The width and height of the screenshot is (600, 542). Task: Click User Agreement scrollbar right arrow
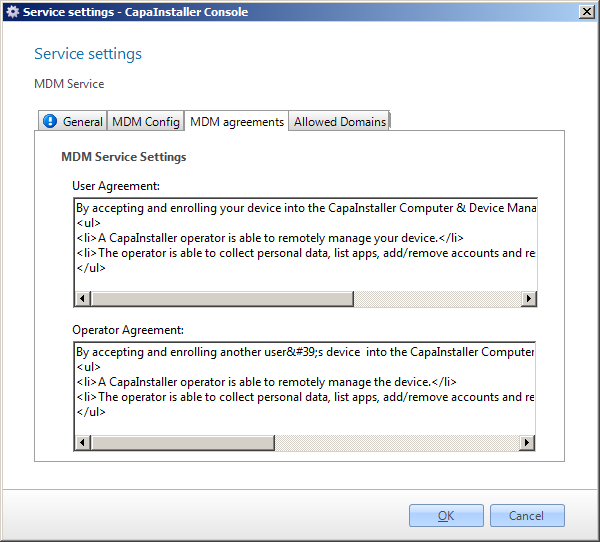[x=529, y=299]
